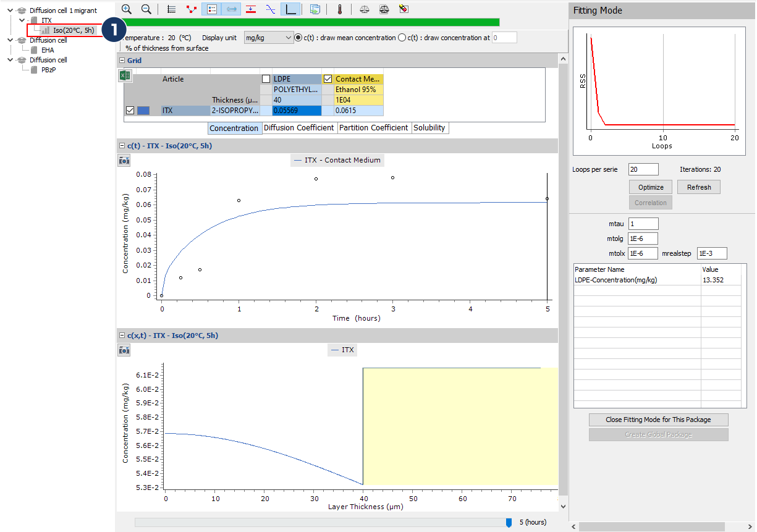
Task: Click the zoom out magnifier icon
Action: pyautogui.click(x=146, y=9)
